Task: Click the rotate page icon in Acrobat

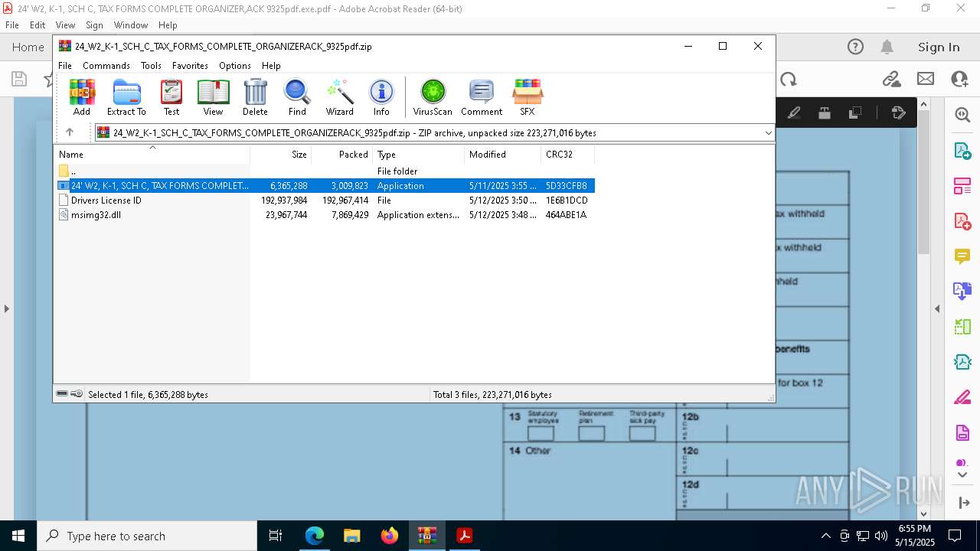Action: tap(789, 80)
